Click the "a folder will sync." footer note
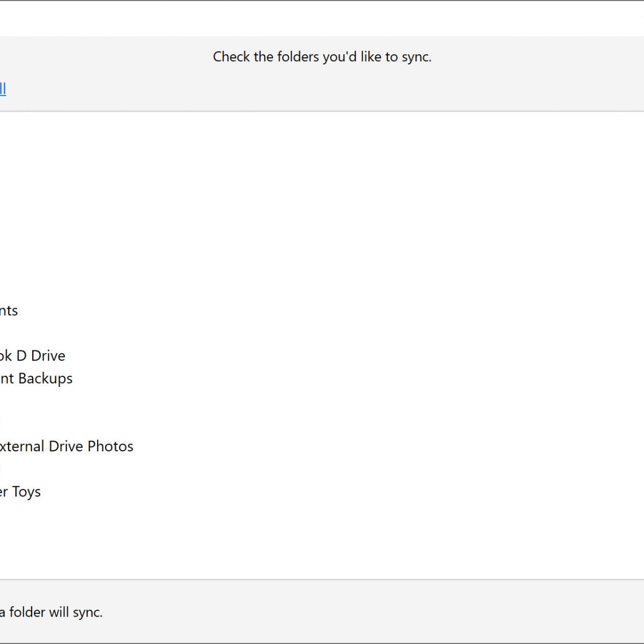644x644 pixels. 52,612
